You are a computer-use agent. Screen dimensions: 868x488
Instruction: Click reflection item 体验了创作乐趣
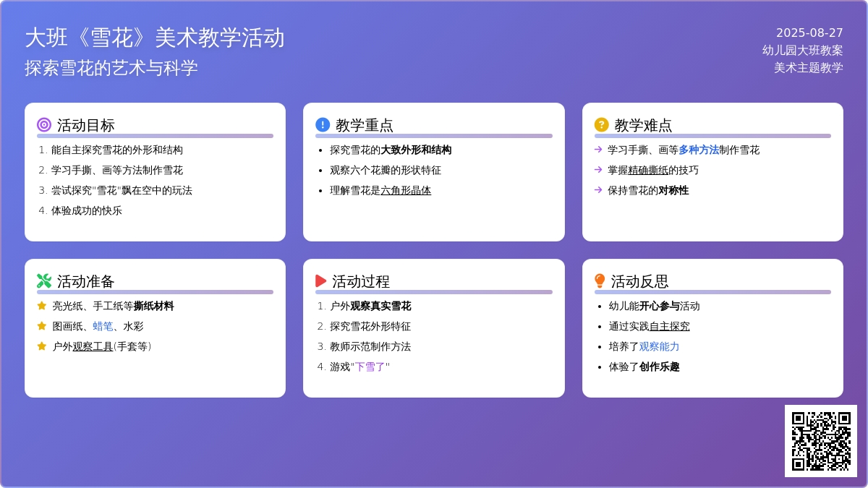pos(644,367)
